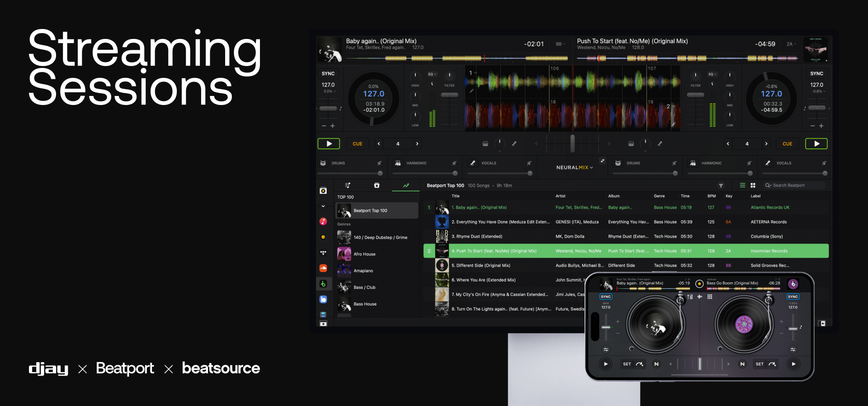Mute the left deck Vocals stem

[529, 163]
